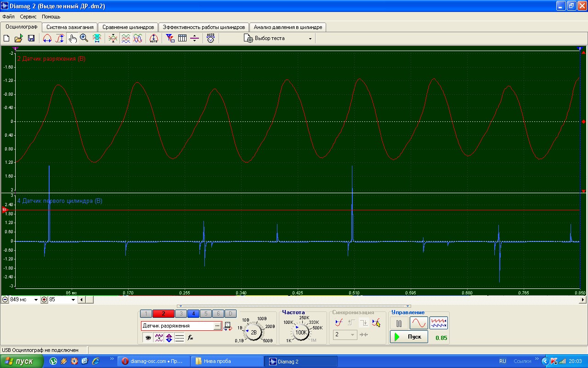The height and width of the screenshot is (368, 588).
Task: Click the horizontal scrollbar right arrow
Action: 583,299
